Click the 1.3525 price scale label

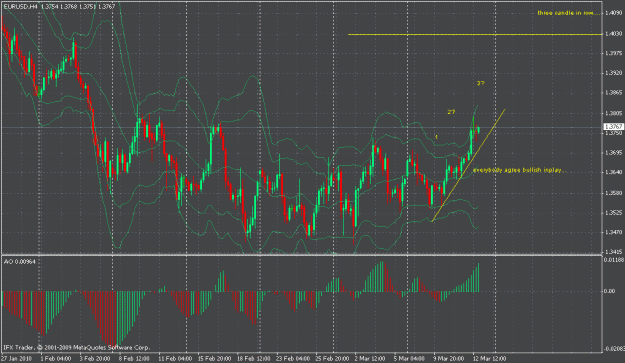613,213
